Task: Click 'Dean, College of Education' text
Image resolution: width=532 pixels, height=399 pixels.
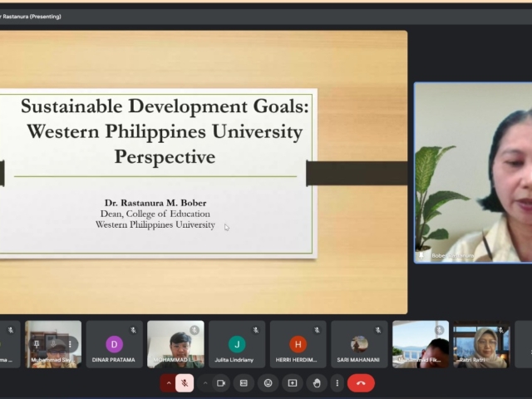Action: pyautogui.click(x=155, y=214)
